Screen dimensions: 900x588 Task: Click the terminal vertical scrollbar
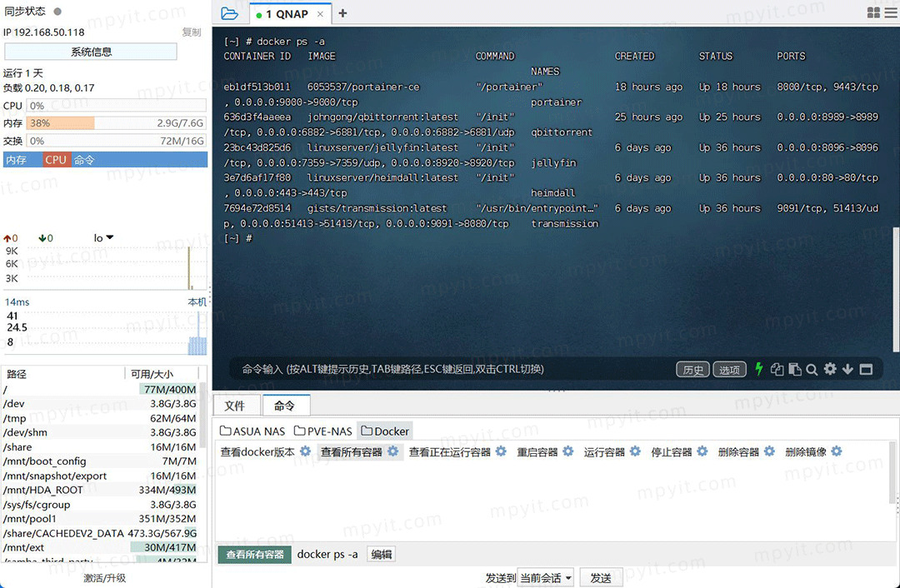pos(896,289)
